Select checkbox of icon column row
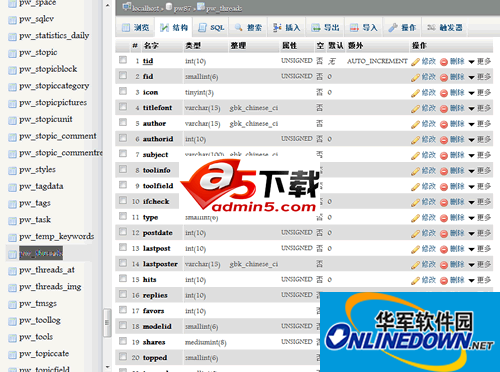This screenshot has height=372, width=500. click(123, 91)
